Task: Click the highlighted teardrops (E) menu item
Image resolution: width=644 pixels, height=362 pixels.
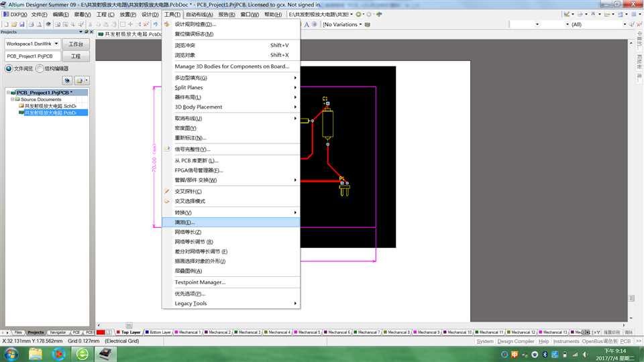Action: tap(231, 222)
